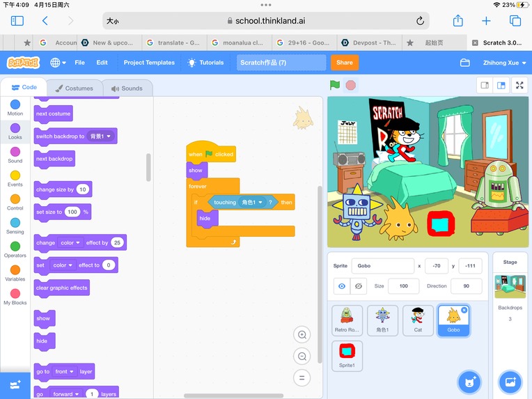Click the Safari address bar
The height and width of the screenshot is (399, 532).
coord(266,21)
